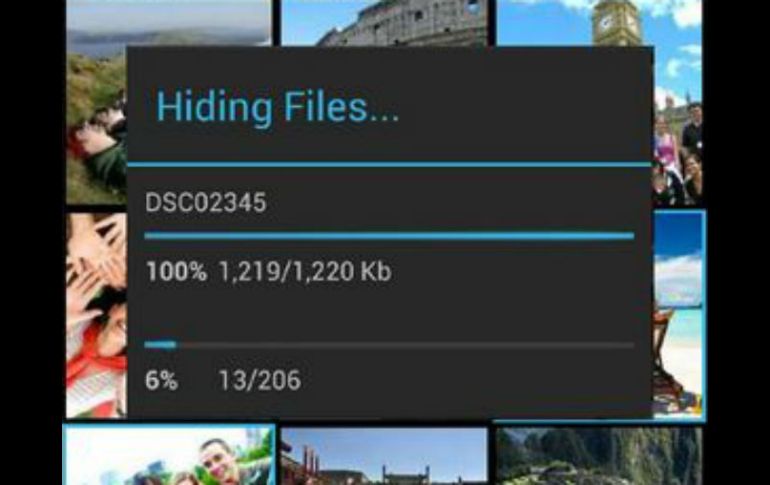Click the 6% overall progress label
The image size is (770, 485).
[161, 380]
